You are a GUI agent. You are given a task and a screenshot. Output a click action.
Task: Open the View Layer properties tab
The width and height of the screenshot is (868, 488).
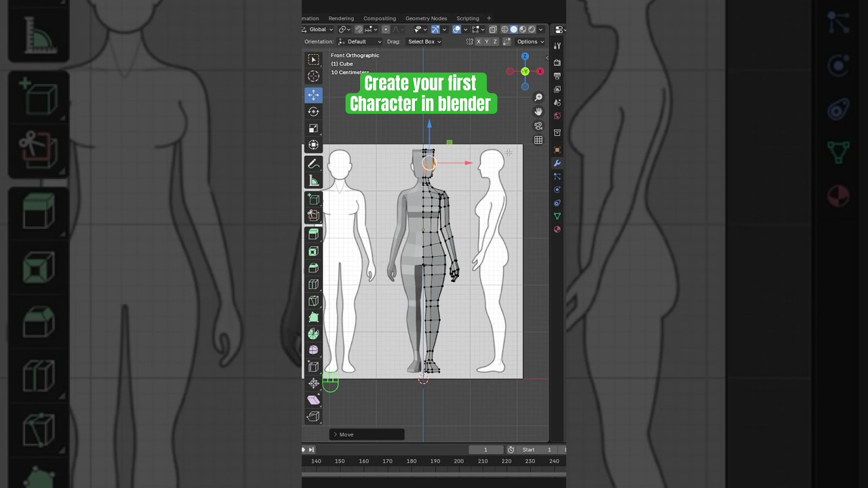(x=557, y=89)
